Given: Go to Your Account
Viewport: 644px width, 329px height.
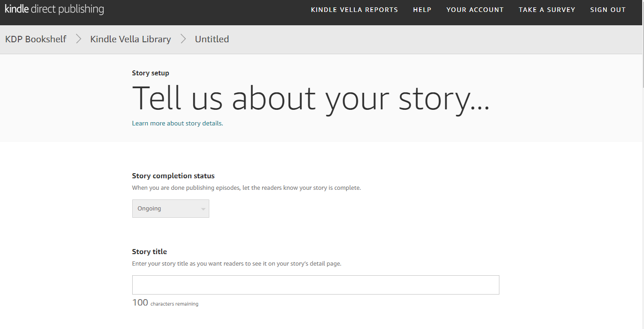Looking at the screenshot, I should pyautogui.click(x=475, y=10).
